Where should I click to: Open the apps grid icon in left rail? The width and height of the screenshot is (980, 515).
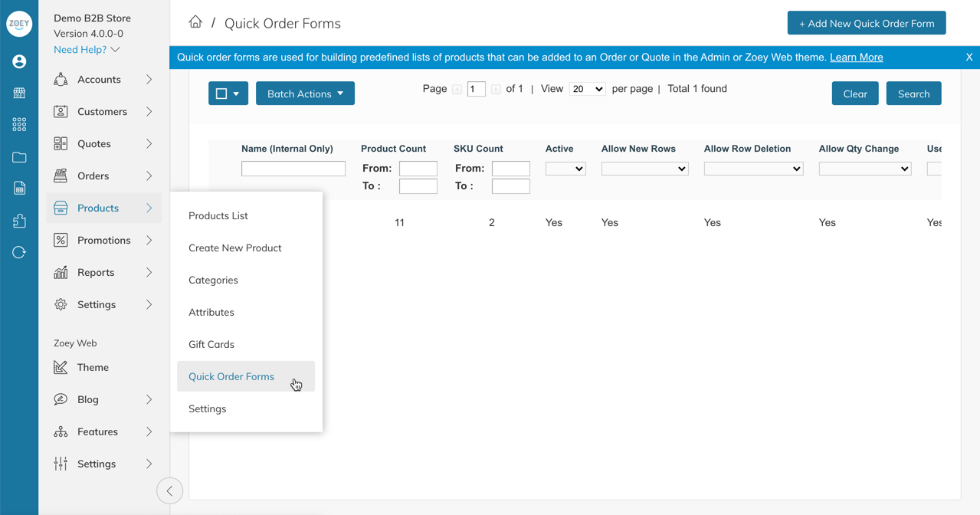19,125
